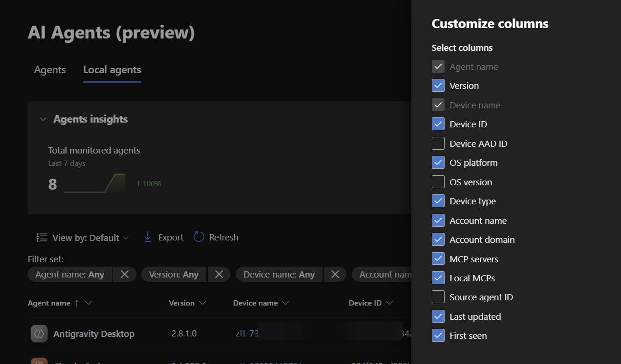Click the Antigravity Desktop agent icon
Image resolution: width=621 pixels, height=364 pixels.
39,334
